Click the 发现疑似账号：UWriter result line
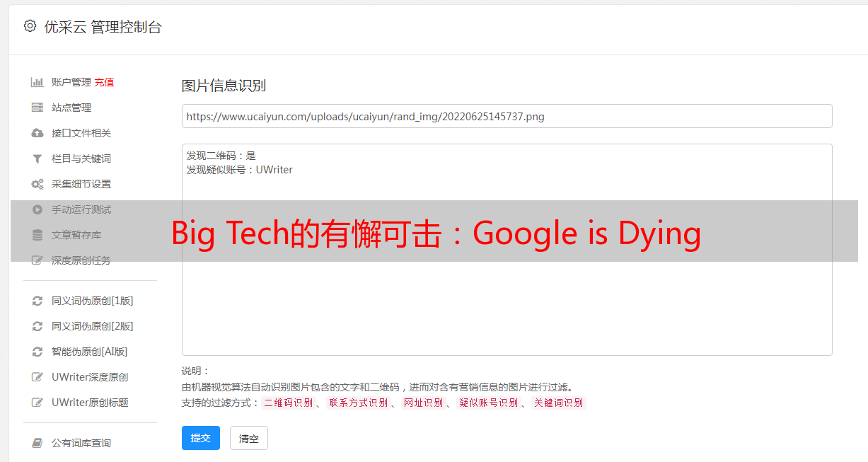Image resolution: width=868 pixels, height=462 pixels. point(240,170)
